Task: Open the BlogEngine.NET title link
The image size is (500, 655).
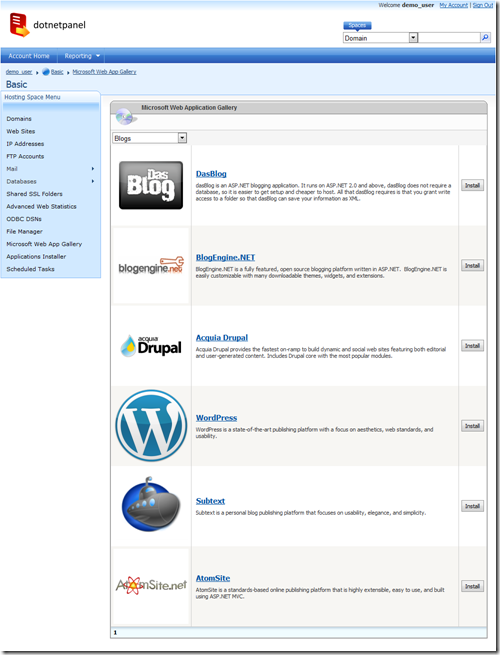Action: click(225, 257)
